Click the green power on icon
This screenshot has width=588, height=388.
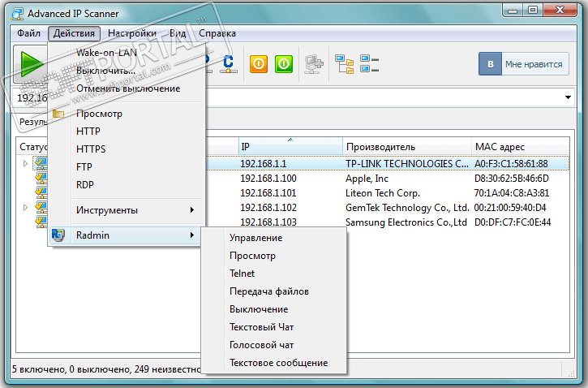pos(284,64)
